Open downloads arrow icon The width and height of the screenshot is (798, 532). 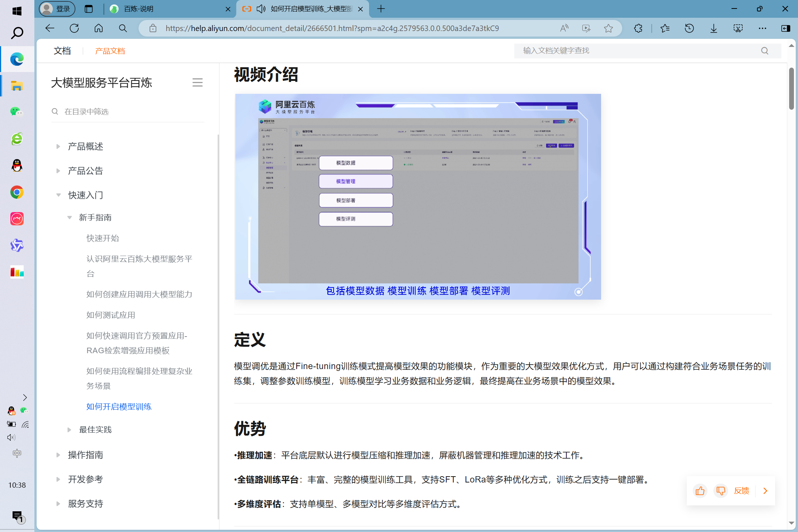coord(714,28)
